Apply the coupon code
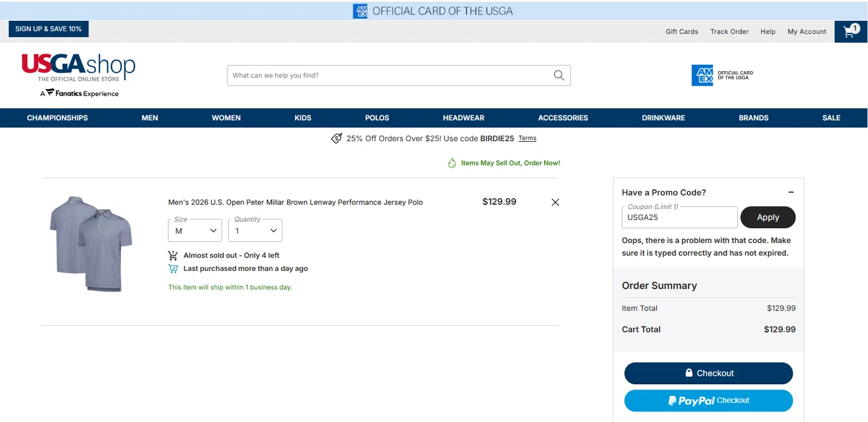The width and height of the screenshot is (868, 422). (x=768, y=217)
